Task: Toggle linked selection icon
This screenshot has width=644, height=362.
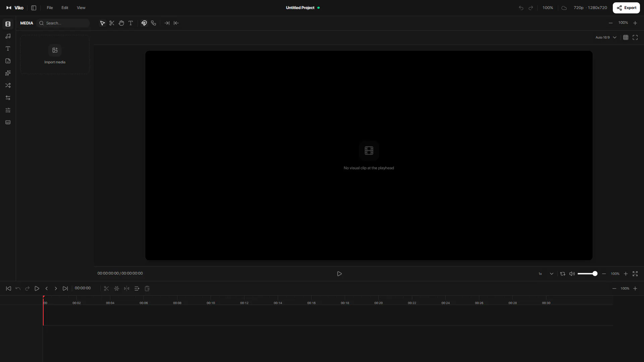Action: pos(154,23)
